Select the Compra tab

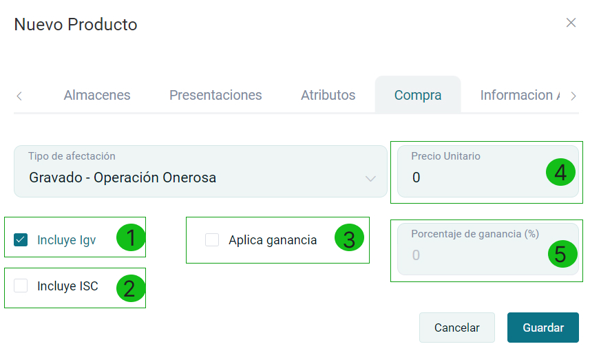point(418,95)
